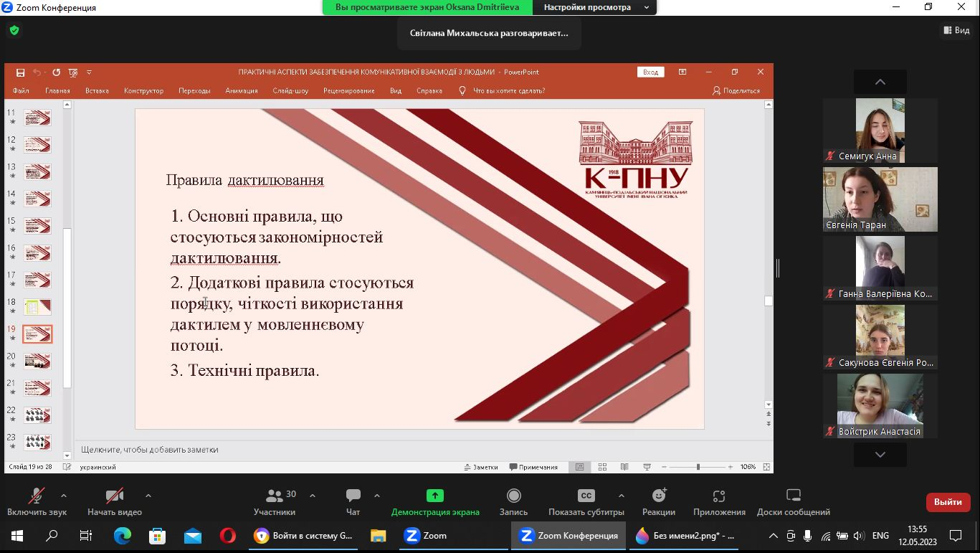Expand audio options arrow beside microphone

pyautogui.click(x=64, y=496)
